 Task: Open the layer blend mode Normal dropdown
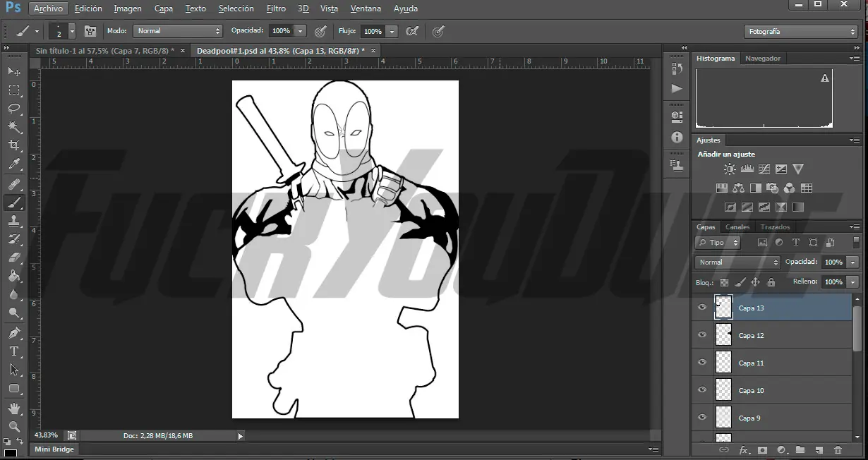[x=737, y=262]
